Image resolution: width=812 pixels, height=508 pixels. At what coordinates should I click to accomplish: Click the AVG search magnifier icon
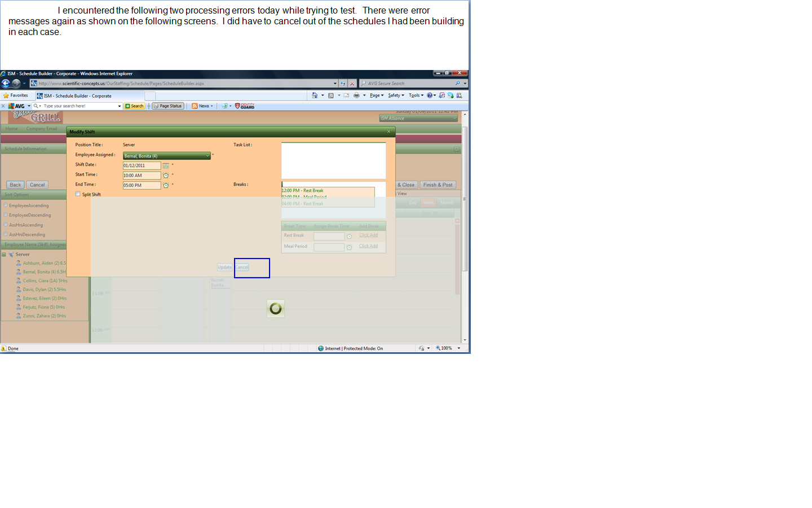[36, 106]
